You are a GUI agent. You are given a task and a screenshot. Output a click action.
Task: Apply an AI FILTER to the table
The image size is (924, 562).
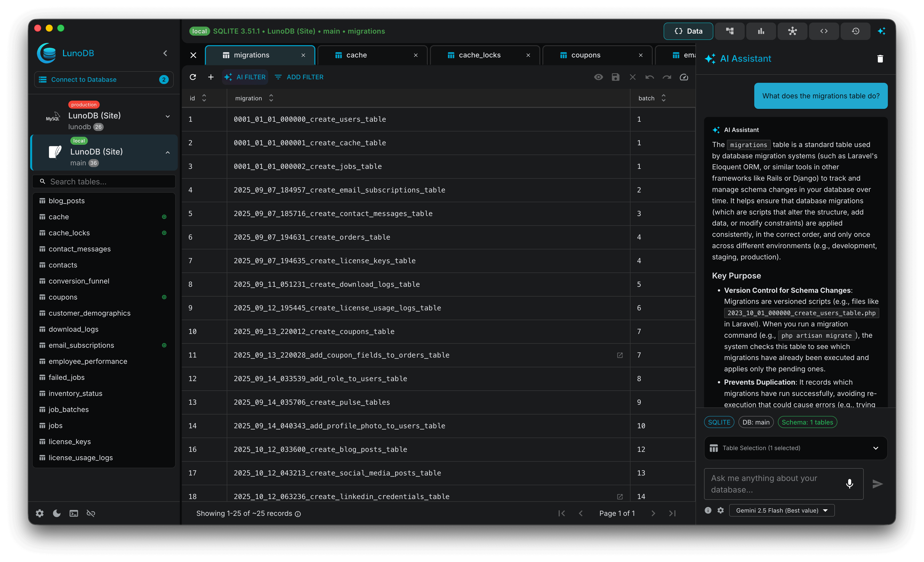tap(245, 77)
